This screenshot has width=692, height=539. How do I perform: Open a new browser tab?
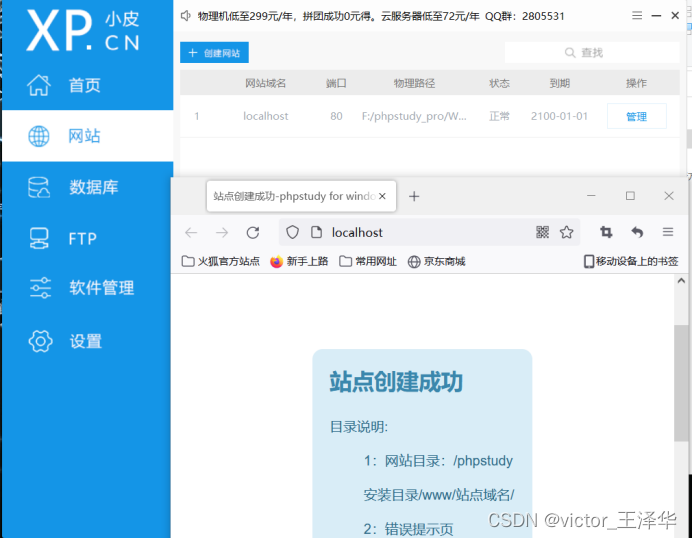pyautogui.click(x=414, y=196)
